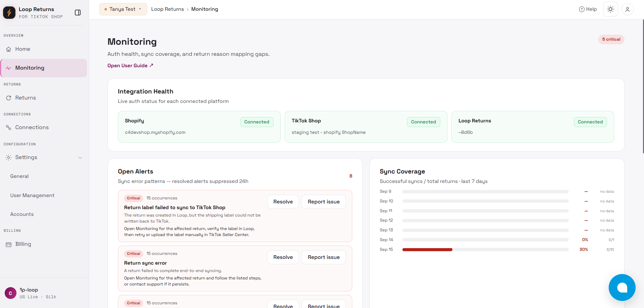The image size is (644, 308).
Task: Click the Connections link icon
Action: click(8, 127)
